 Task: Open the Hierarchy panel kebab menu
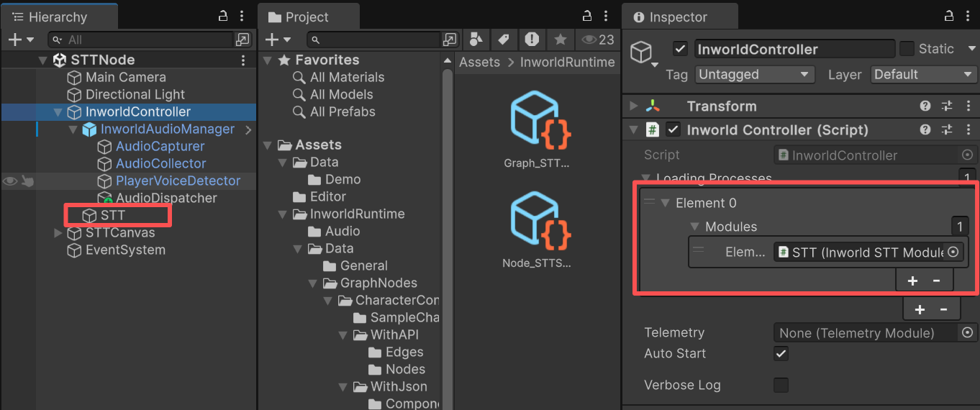point(242,16)
